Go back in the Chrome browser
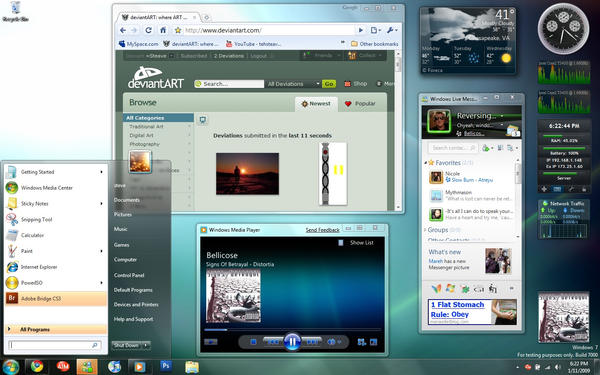This screenshot has height=375, width=600. (123, 30)
